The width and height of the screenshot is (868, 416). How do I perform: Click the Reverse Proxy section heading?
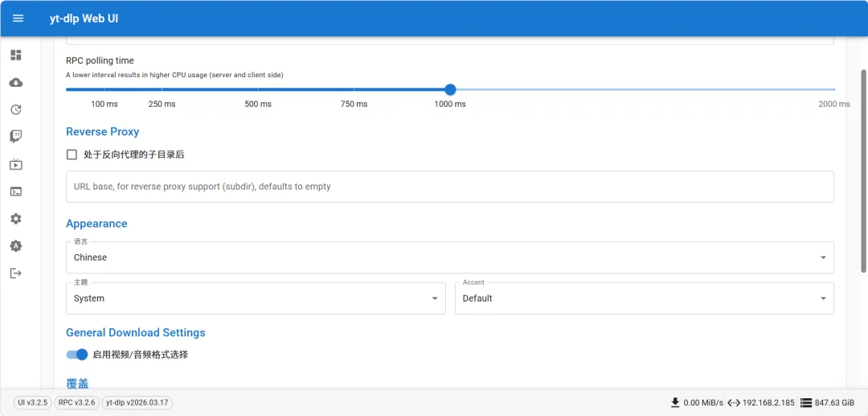coord(102,132)
